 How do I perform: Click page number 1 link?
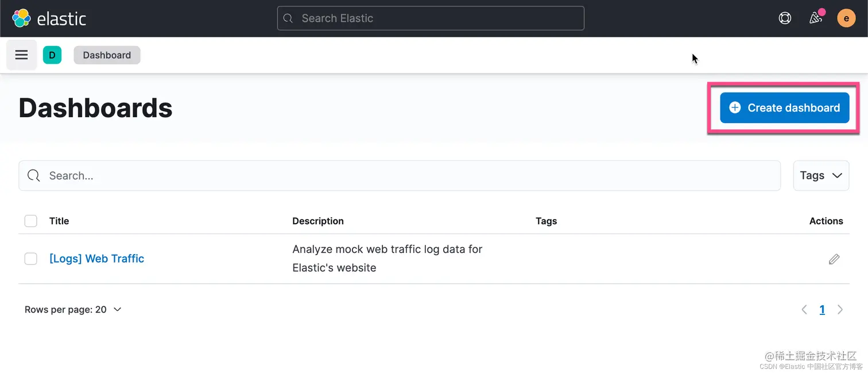pos(822,310)
